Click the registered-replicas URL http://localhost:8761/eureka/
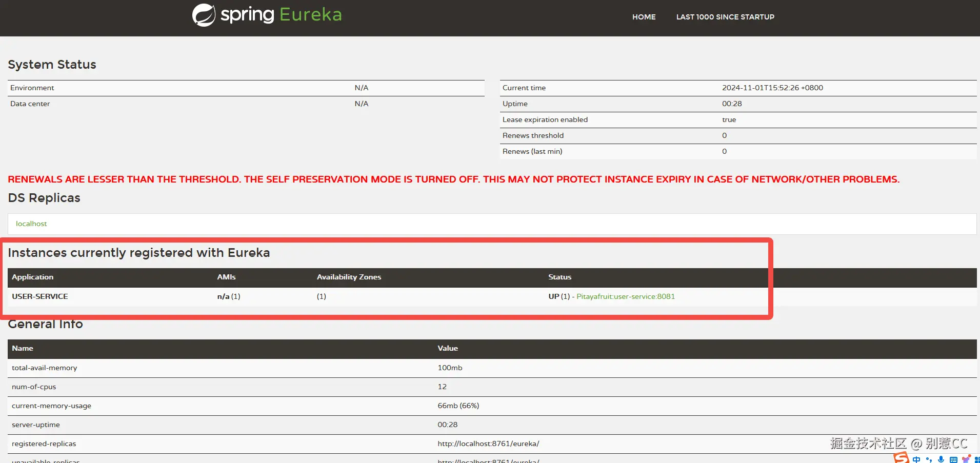The width and height of the screenshot is (980, 463). 488,444
